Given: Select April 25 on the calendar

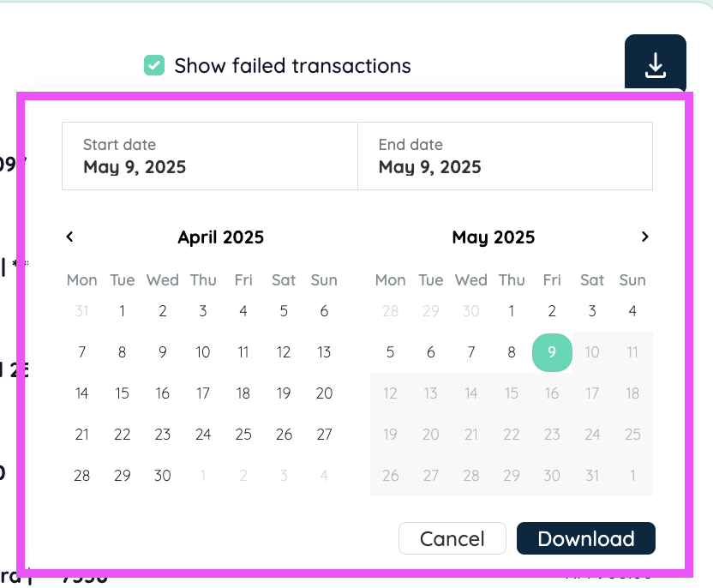Looking at the screenshot, I should (x=243, y=435).
